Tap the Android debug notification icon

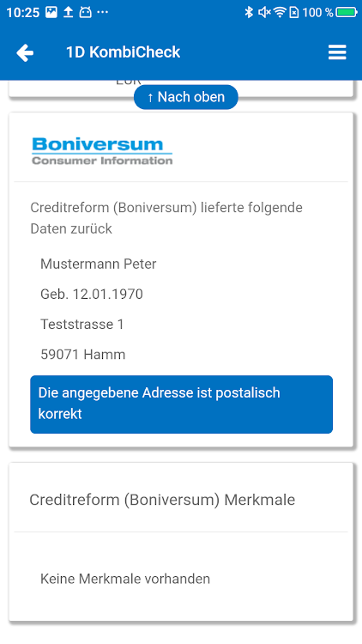(x=86, y=12)
